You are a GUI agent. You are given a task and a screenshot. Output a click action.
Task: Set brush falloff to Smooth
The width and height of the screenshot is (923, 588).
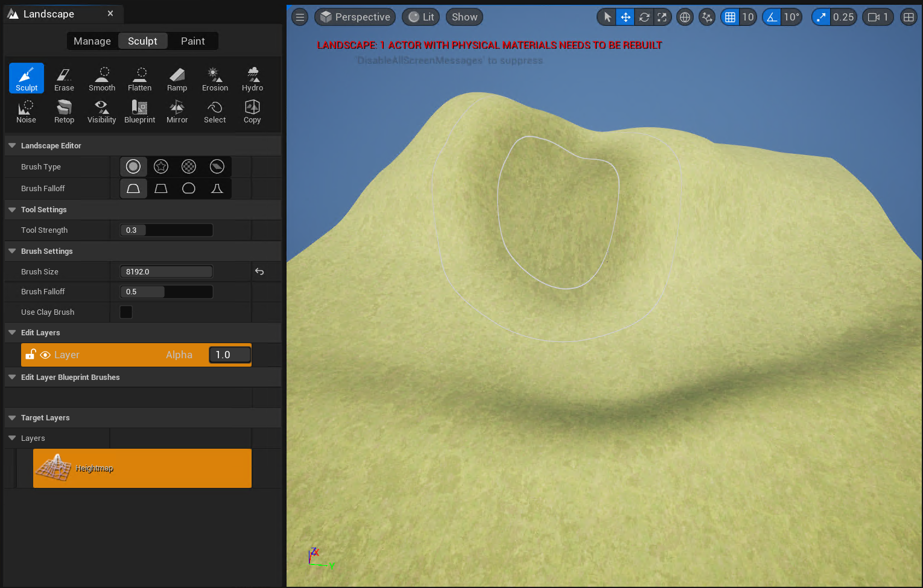coord(133,188)
